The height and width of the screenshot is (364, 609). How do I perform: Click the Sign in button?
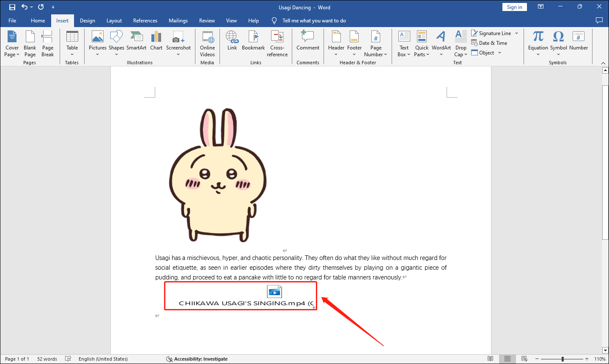[515, 7]
